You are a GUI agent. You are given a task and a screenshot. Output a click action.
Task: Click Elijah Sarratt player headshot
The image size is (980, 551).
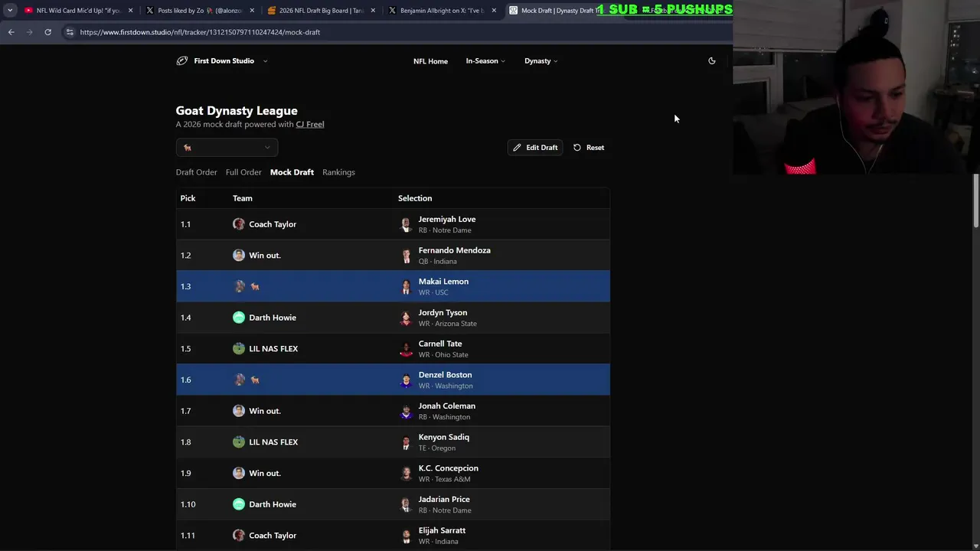(x=406, y=536)
